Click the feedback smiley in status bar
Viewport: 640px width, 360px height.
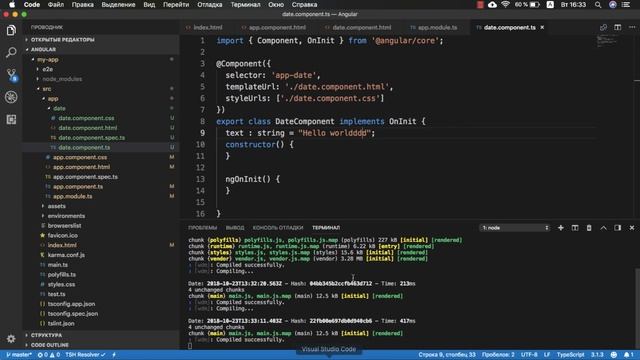coord(613,355)
